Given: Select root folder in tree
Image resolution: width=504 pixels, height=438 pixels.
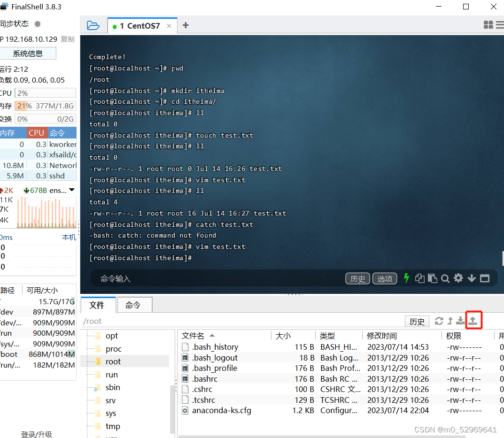Looking at the screenshot, I should pyautogui.click(x=113, y=361).
